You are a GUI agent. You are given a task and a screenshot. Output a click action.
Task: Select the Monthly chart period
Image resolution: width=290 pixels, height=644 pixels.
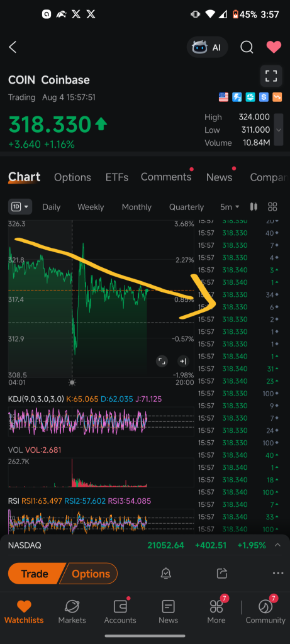137,207
